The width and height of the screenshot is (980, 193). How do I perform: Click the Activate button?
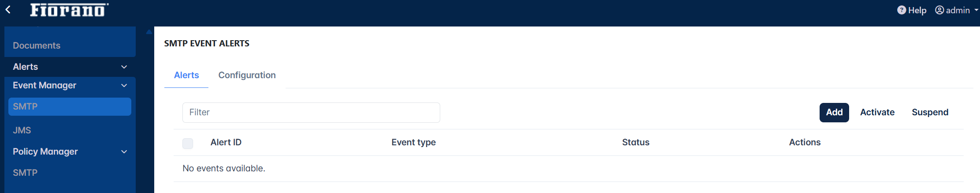click(877, 112)
